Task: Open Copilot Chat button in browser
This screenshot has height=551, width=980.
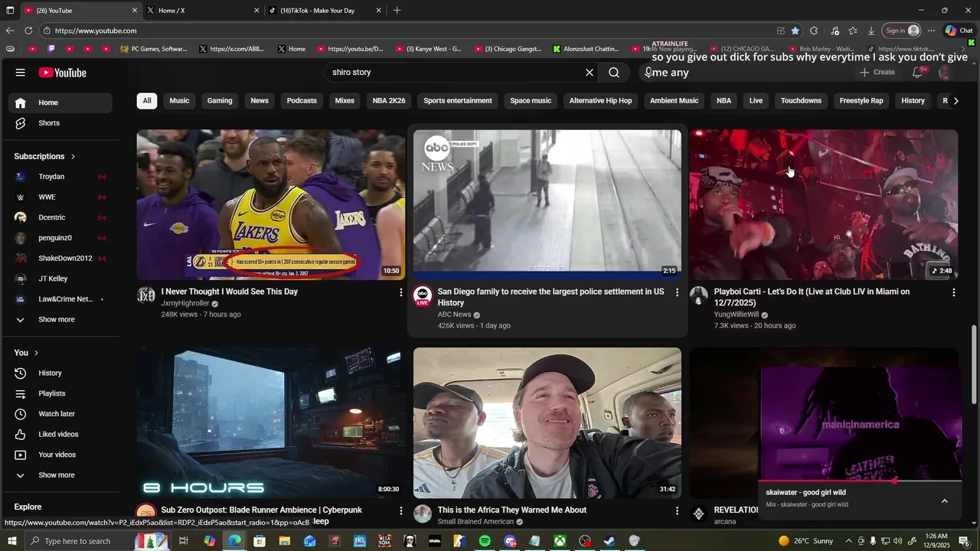Action: [959, 31]
